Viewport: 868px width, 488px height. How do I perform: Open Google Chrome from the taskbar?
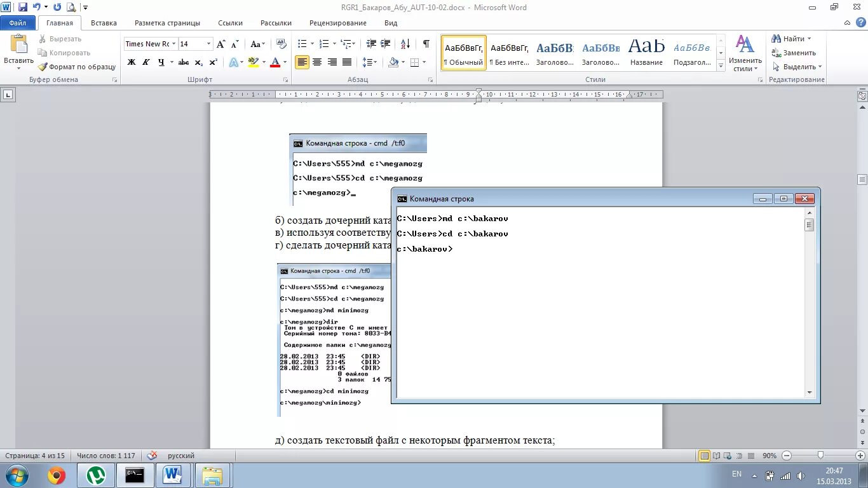tap(56, 475)
